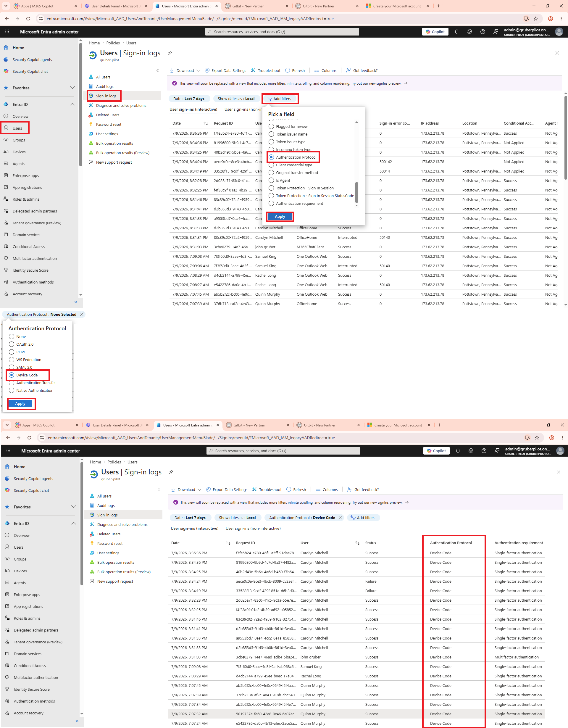Refresh sign-in logs in lower window
Screen dimensions: 568x728
click(x=296, y=489)
